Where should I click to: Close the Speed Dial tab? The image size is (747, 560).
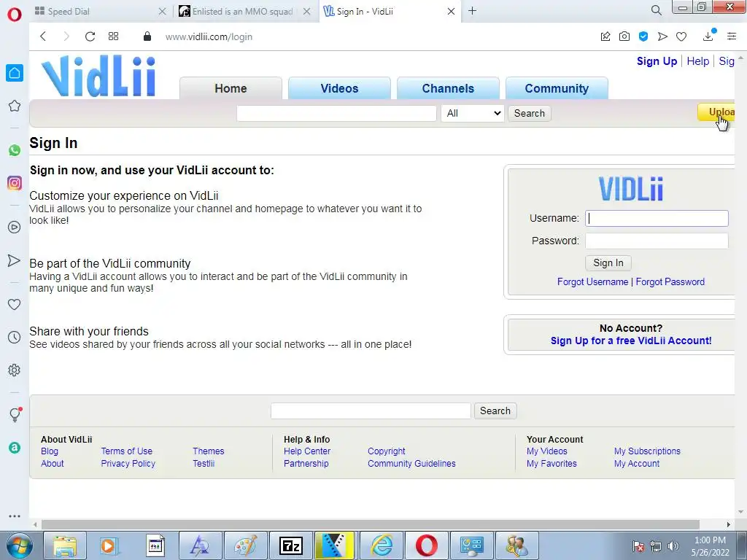(x=162, y=12)
